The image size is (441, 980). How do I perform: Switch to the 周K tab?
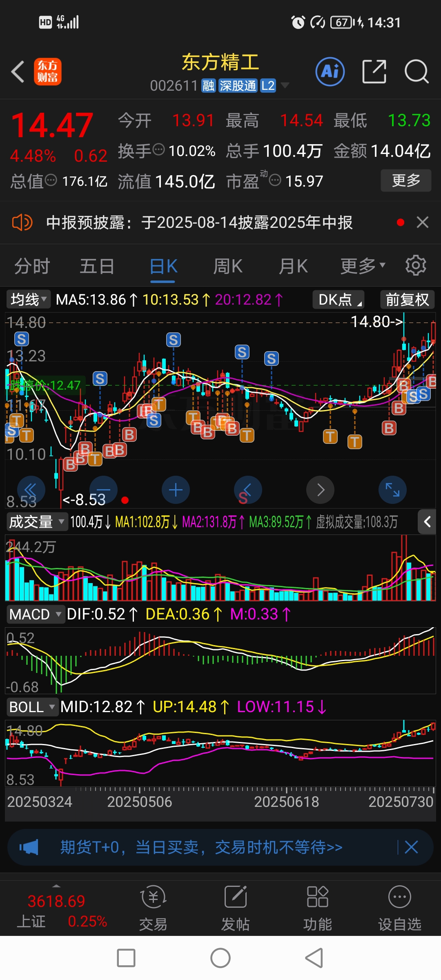tap(227, 266)
